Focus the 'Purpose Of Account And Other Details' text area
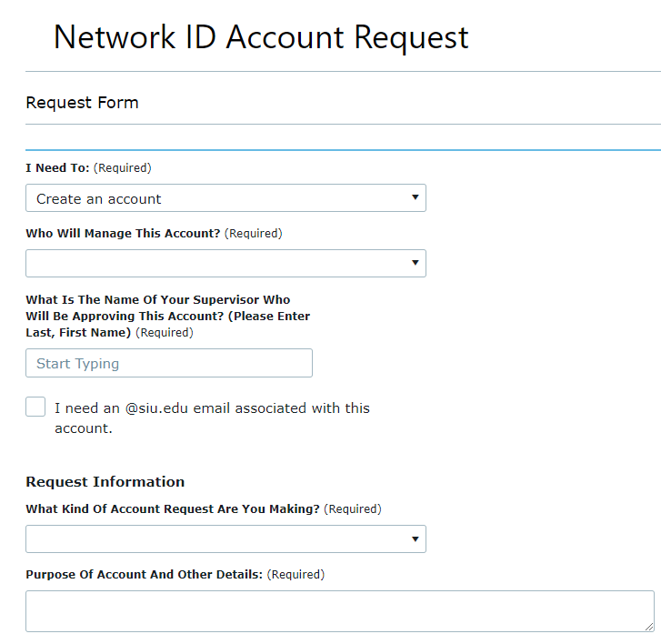This screenshot has height=644, width=661. pyautogui.click(x=340, y=611)
